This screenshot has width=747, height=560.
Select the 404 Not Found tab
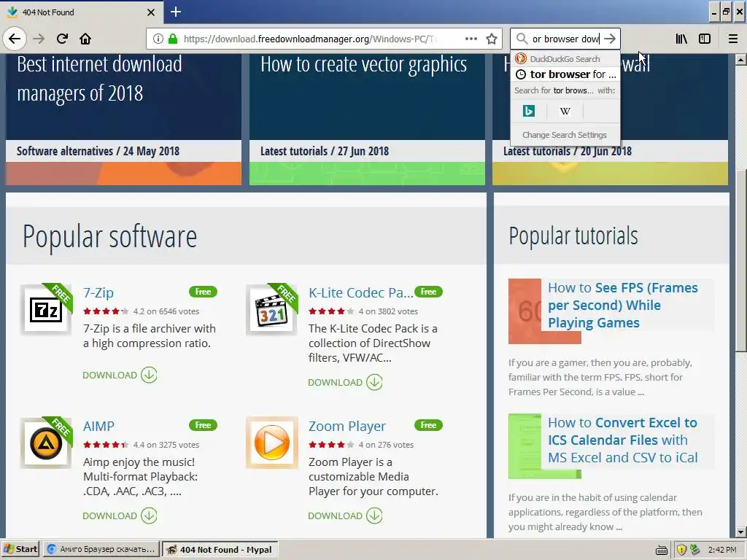[81, 12]
